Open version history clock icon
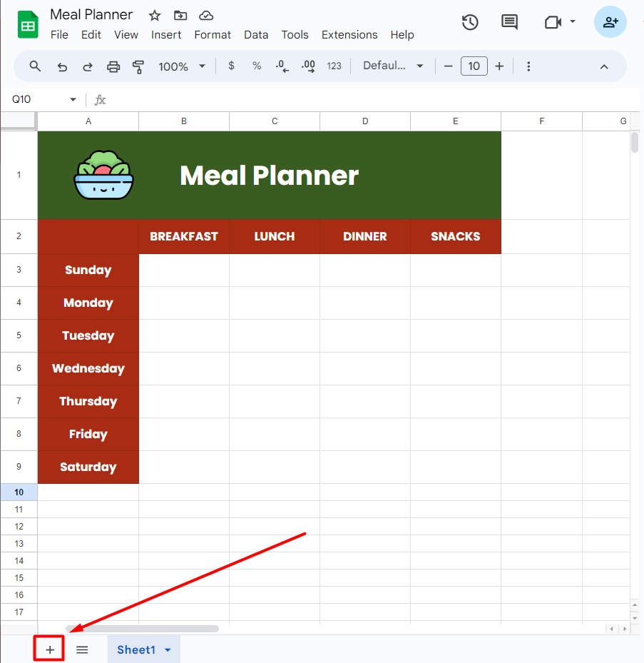 pos(470,22)
